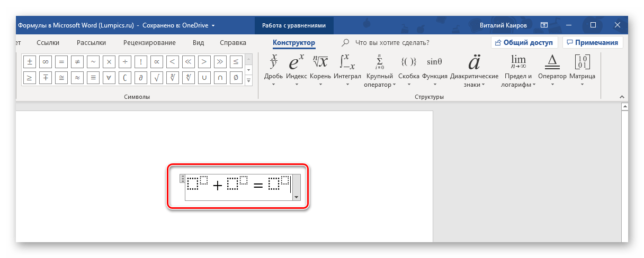This screenshot has width=644, height=258.
Task: Insert the fourth root symbol
Action: [x=189, y=78]
